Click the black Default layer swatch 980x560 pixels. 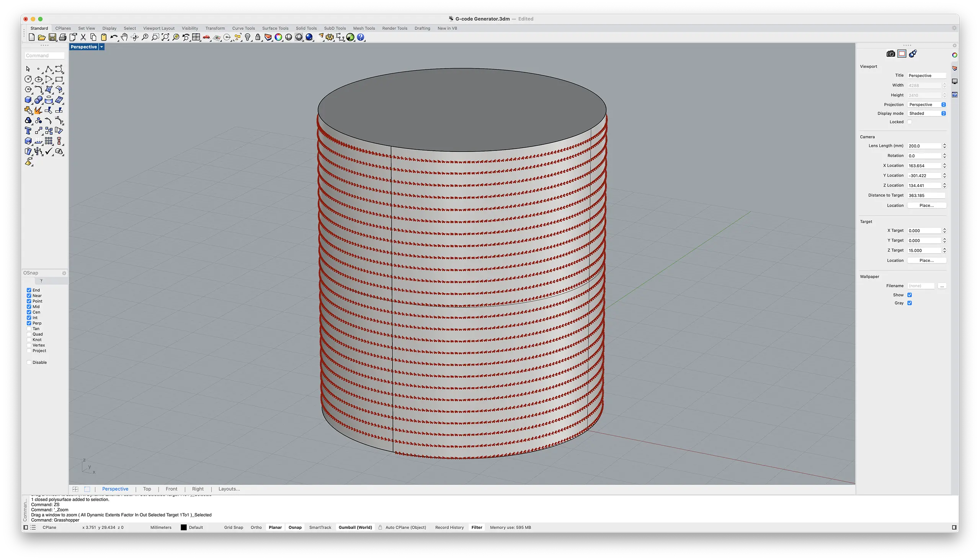pos(184,527)
